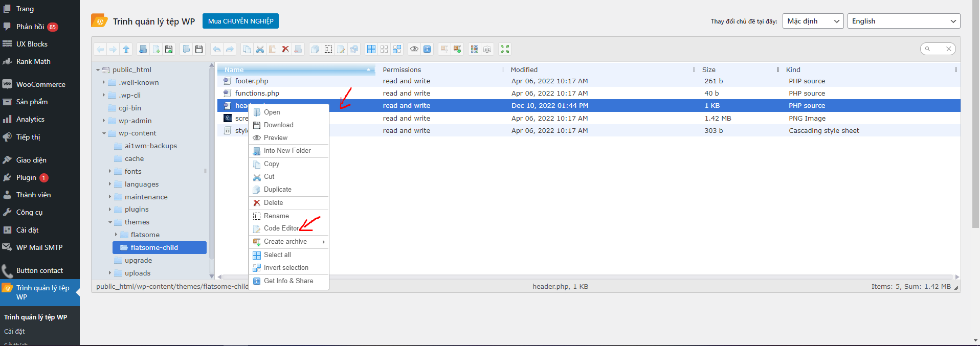Expand the uploads folder in tree

[x=110, y=273]
